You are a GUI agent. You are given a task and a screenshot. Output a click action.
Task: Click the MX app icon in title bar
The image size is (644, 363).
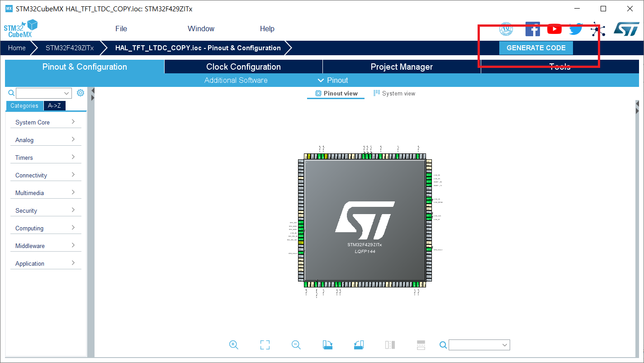(x=9, y=9)
